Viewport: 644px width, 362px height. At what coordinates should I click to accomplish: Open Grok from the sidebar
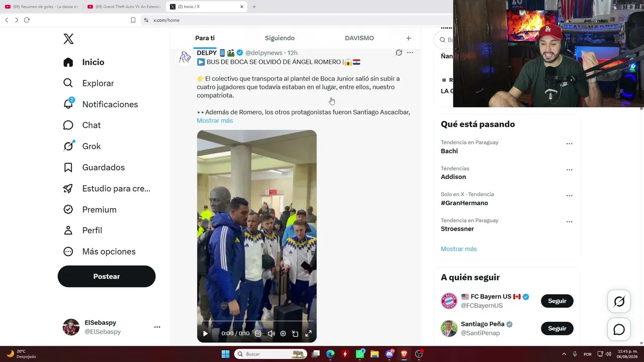pos(82,146)
